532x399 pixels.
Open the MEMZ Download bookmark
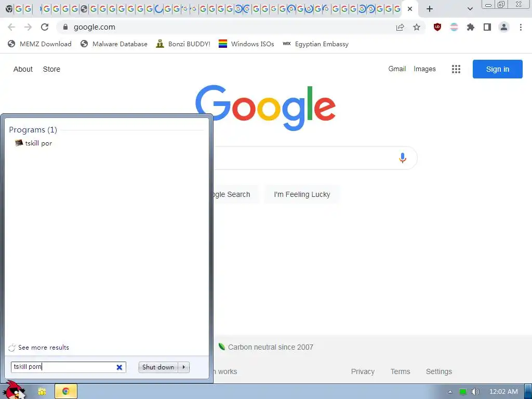39,44
